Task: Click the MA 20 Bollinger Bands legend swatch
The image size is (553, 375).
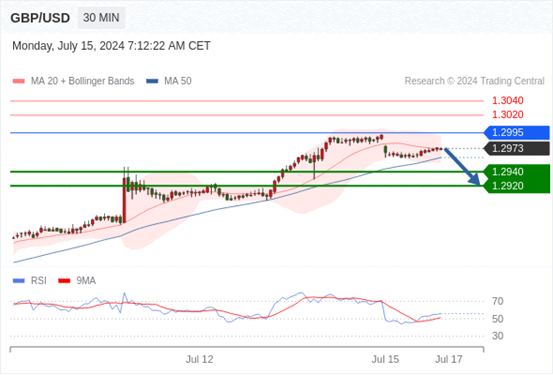Action: tap(19, 81)
